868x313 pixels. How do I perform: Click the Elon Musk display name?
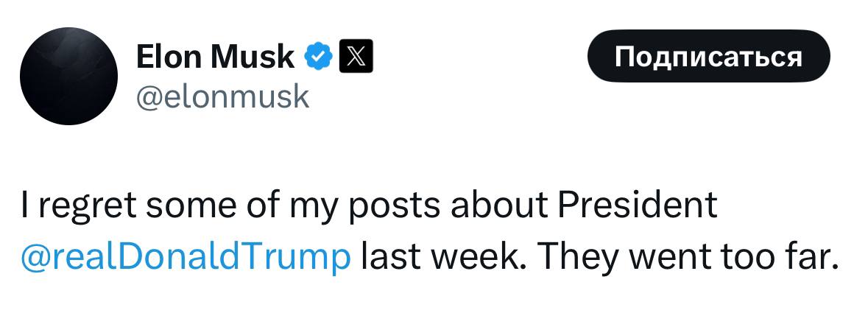click(215, 57)
